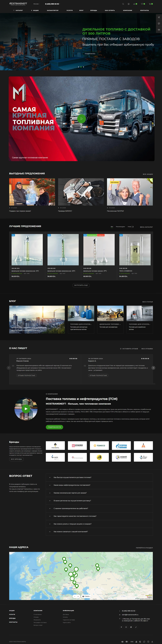This screenshot has height=644, width=162.
Task: Click the Роснефть brand logo
Action: click(x=55, y=445)
